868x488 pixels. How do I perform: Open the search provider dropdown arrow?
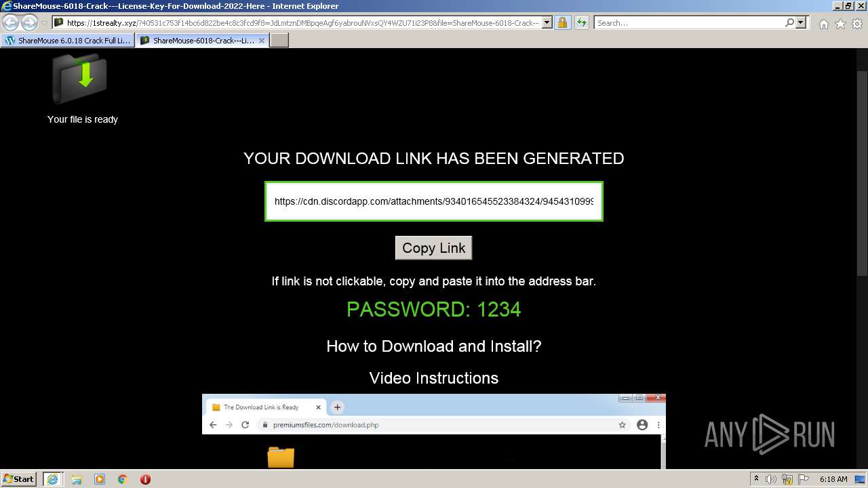[x=801, y=22]
